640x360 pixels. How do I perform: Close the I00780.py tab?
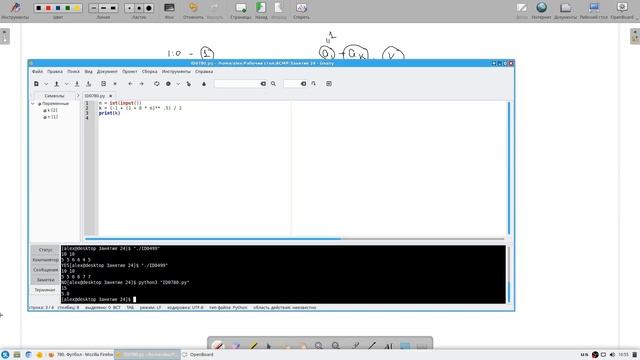pyautogui.click(x=111, y=96)
